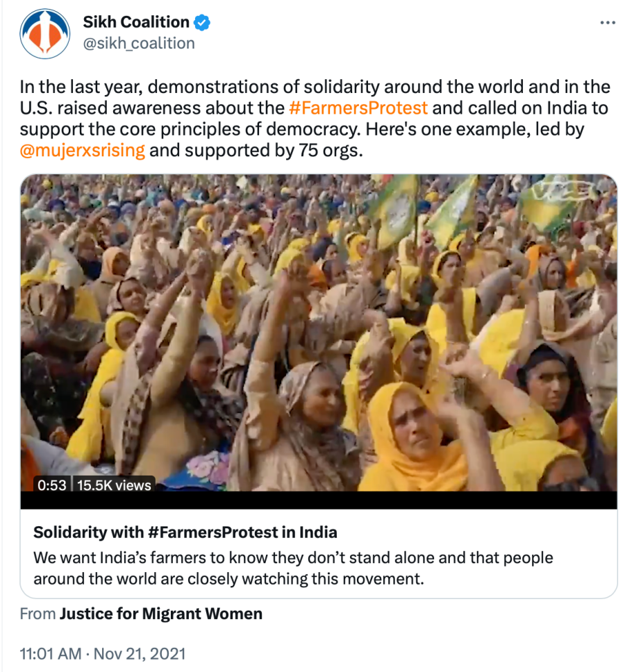Click the Sikh Coalition display name
The height and width of the screenshot is (672, 625).
(x=136, y=22)
